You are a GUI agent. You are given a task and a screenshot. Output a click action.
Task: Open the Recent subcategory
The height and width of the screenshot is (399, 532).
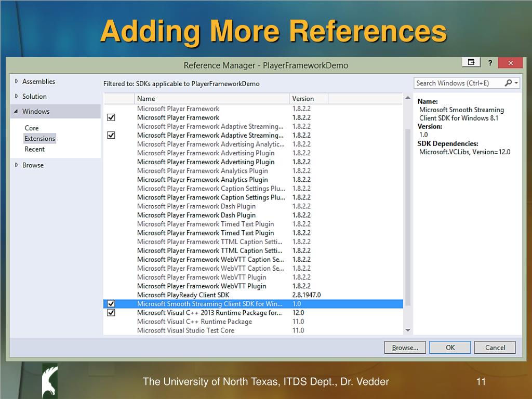[34, 149]
